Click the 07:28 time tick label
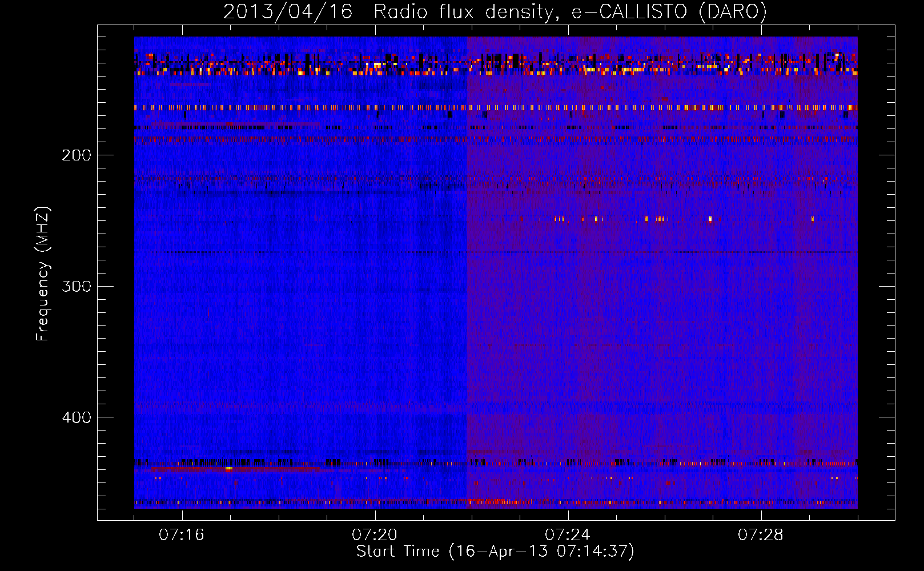 click(761, 535)
